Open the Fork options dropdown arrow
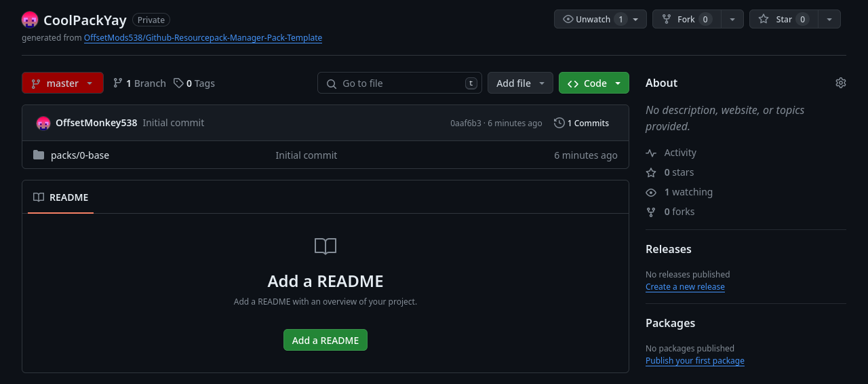The width and height of the screenshot is (868, 384). point(732,19)
